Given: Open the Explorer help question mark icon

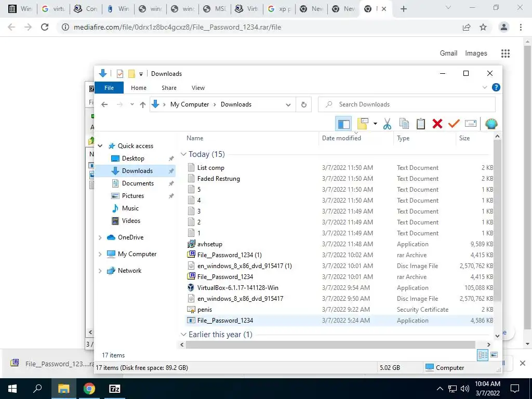Looking at the screenshot, I should (496, 87).
